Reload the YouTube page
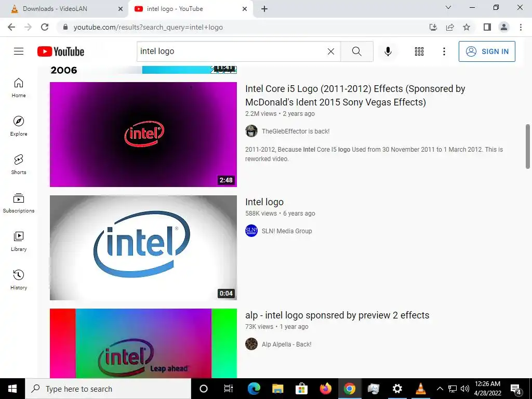 point(45,27)
